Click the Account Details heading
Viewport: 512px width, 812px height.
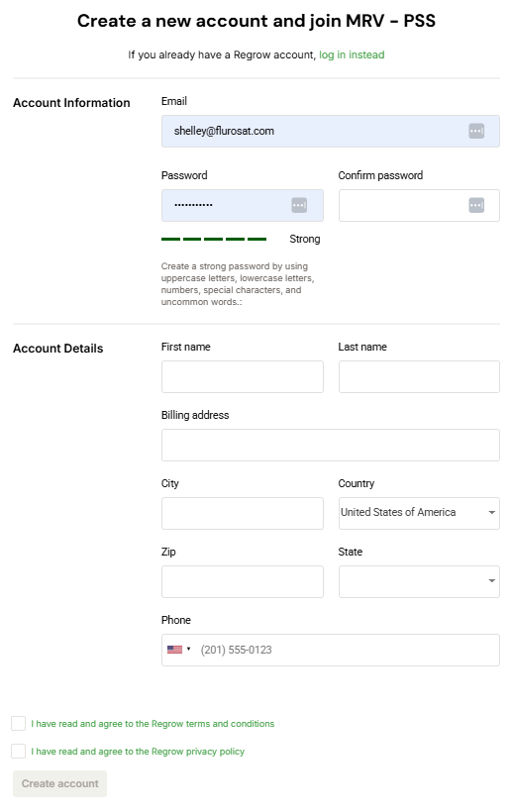58,348
